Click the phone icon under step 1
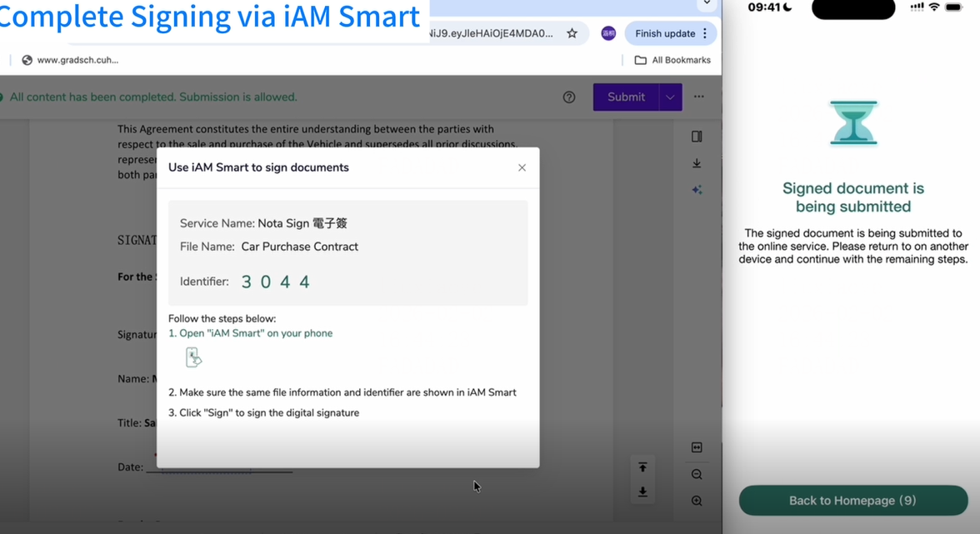Screen dimensions: 980x534 pos(193,357)
